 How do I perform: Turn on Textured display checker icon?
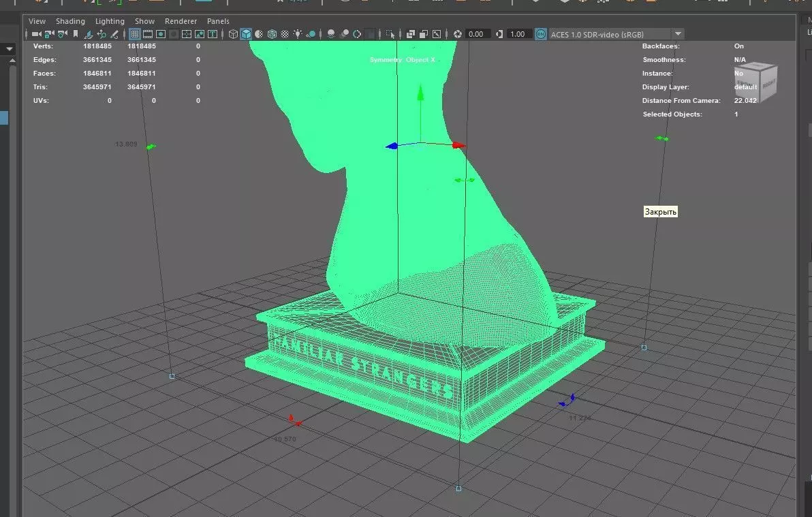(285, 34)
